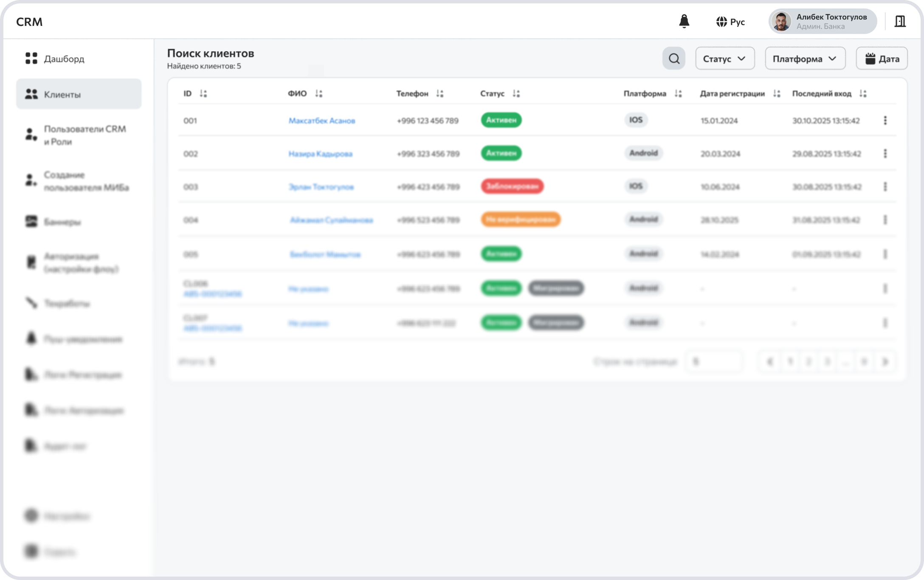The height and width of the screenshot is (580, 924).
Task: Open client Максатбек Асанов profile link
Action: pyautogui.click(x=322, y=121)
